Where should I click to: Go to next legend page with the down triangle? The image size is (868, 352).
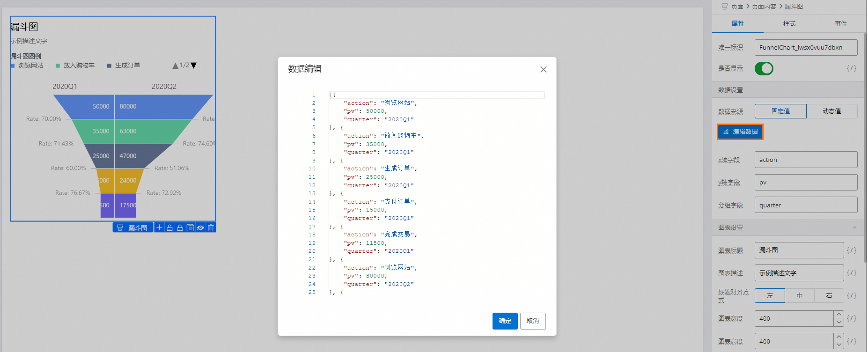[194, 66]
